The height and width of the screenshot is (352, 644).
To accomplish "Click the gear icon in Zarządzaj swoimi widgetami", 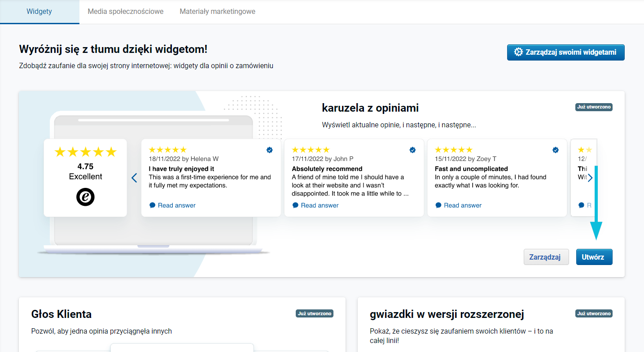I will [518, 52].
